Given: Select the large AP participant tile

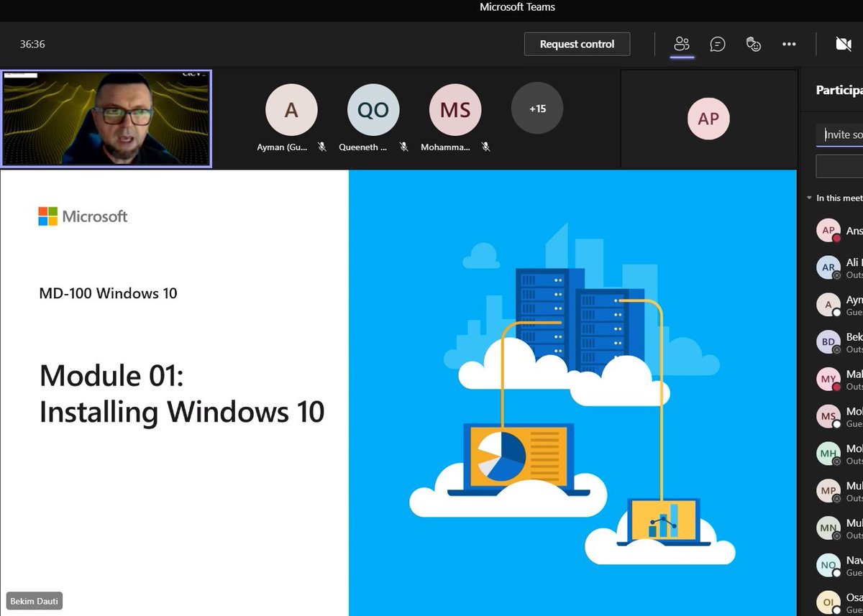Looking at the screenshot, I should point(708,119).
